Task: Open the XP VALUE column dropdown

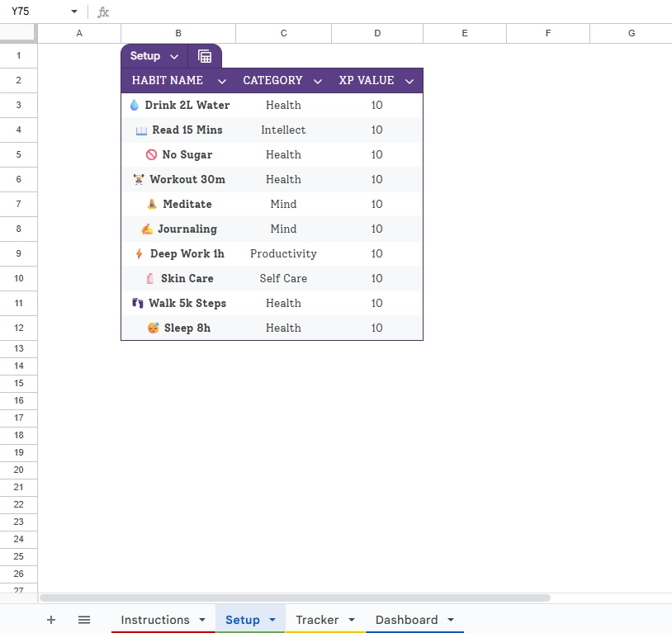Action: click(x=409, y=80)
